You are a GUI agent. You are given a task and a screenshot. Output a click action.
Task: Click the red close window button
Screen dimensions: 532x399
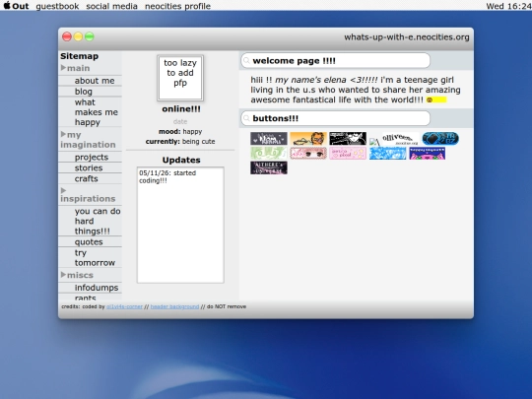point(67,36)
